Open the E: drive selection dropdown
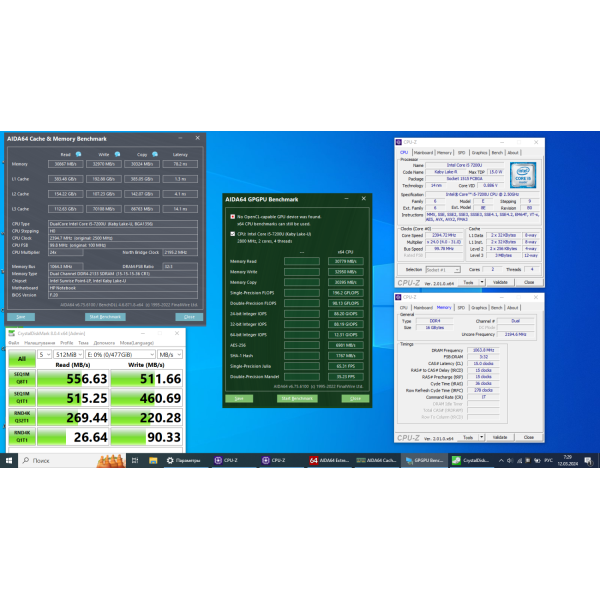The image size is (600, 600). (121, 355)
